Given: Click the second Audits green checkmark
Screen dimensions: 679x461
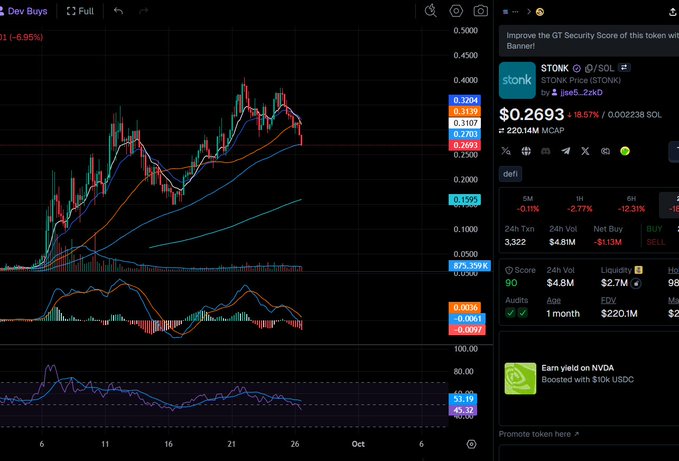Looking at the screenshot, I should pyautogui.click(x=523, y=313).
